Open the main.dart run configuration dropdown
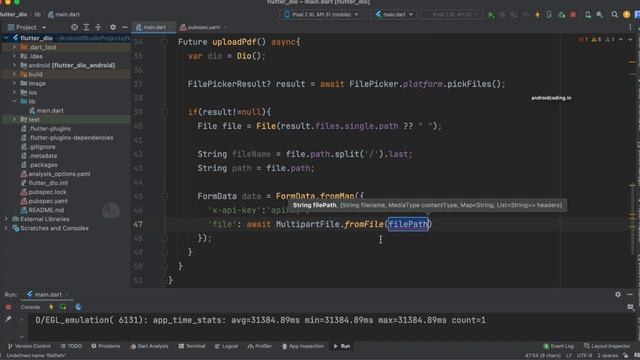Screen dimensions: 640x360 [394, 15]
